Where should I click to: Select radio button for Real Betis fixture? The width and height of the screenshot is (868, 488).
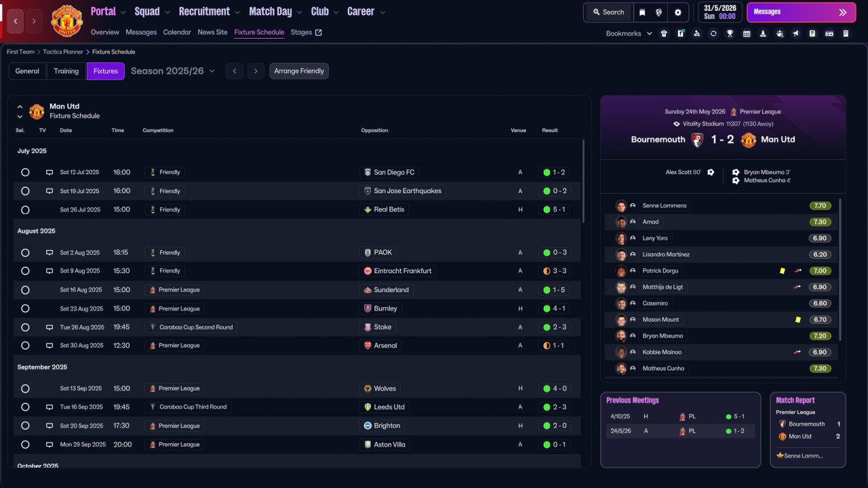[x=25, y=210]
